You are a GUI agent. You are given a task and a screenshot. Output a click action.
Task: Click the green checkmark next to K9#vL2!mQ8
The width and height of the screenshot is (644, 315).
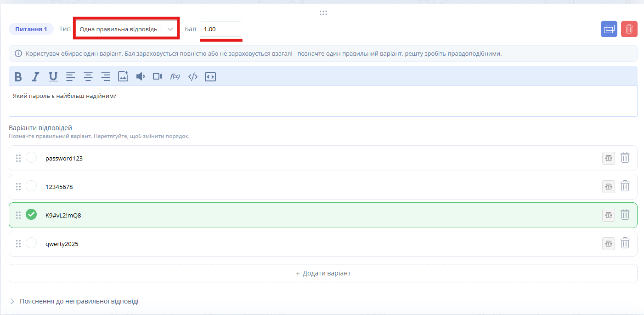[x=31, y=215]
